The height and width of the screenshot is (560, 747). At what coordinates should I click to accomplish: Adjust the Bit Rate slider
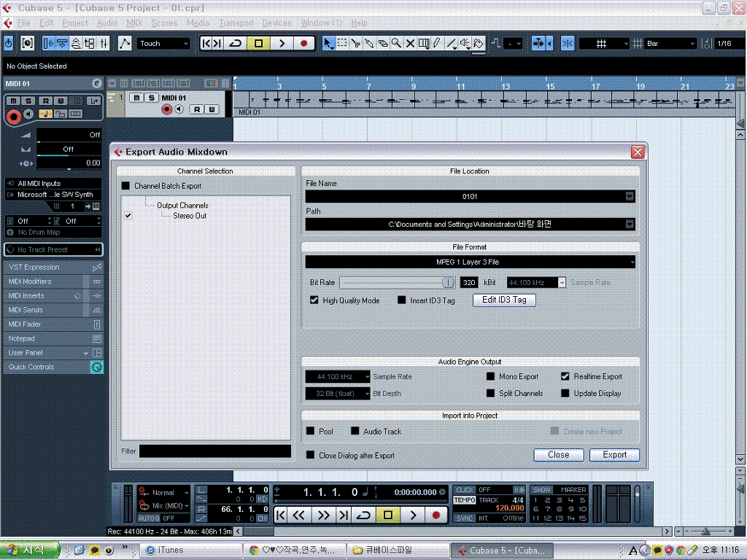point(449,282)
